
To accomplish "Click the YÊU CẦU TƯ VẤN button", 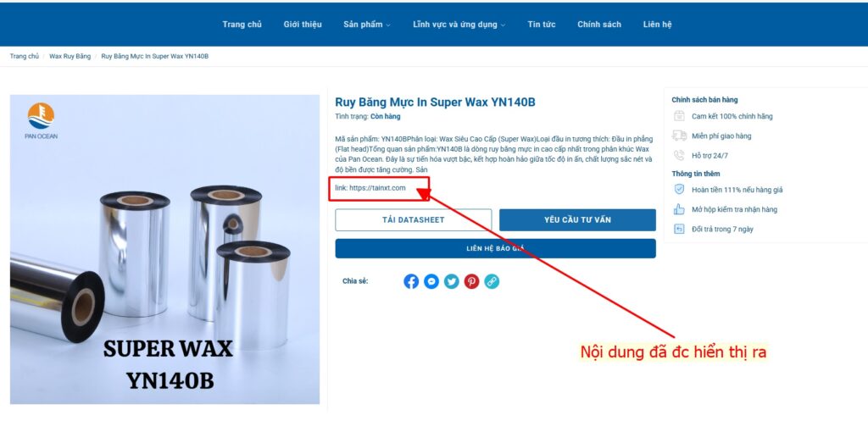I will pos(577,219).
